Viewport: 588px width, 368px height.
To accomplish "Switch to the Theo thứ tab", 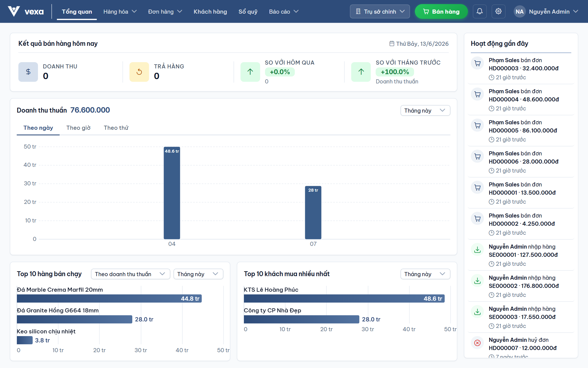I will [x=116, y=128].
